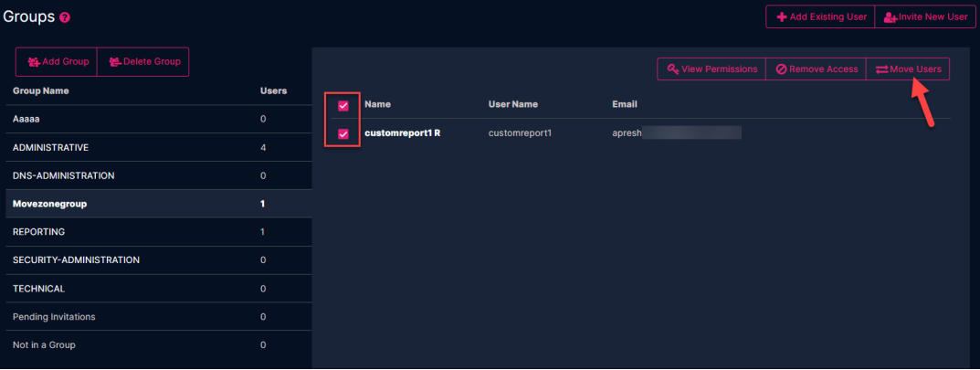Click the Add Group button

point(58,62)
